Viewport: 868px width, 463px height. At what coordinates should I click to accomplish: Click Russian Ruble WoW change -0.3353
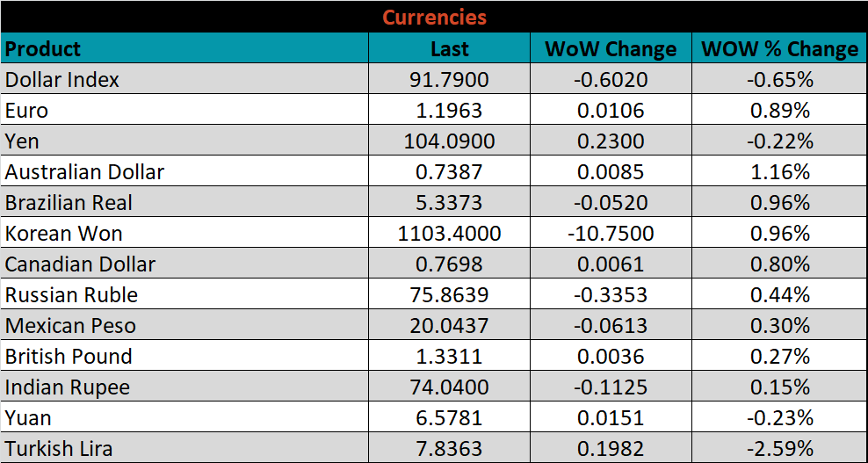[x=611, y=295]
